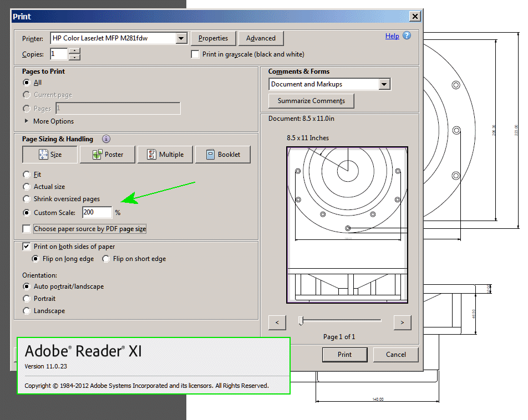Select Portrait orientation
This screenshot has width=528, height=420.
pos(27,299)
